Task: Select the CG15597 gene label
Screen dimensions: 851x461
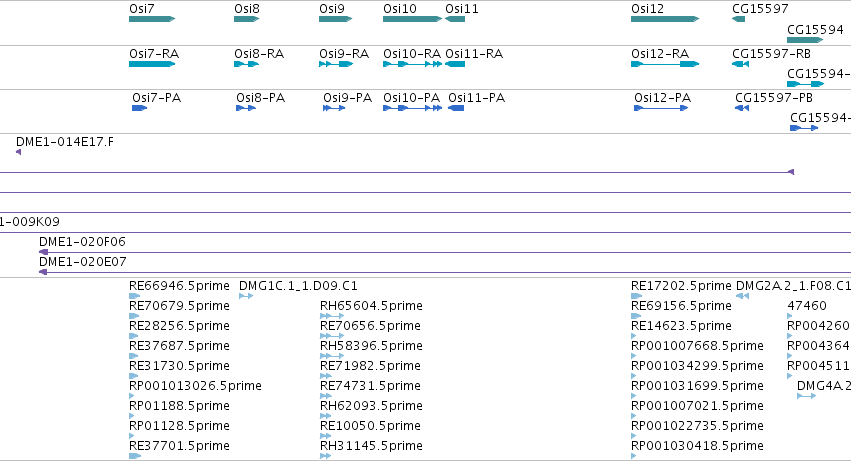Action: (x=760, y=9)
